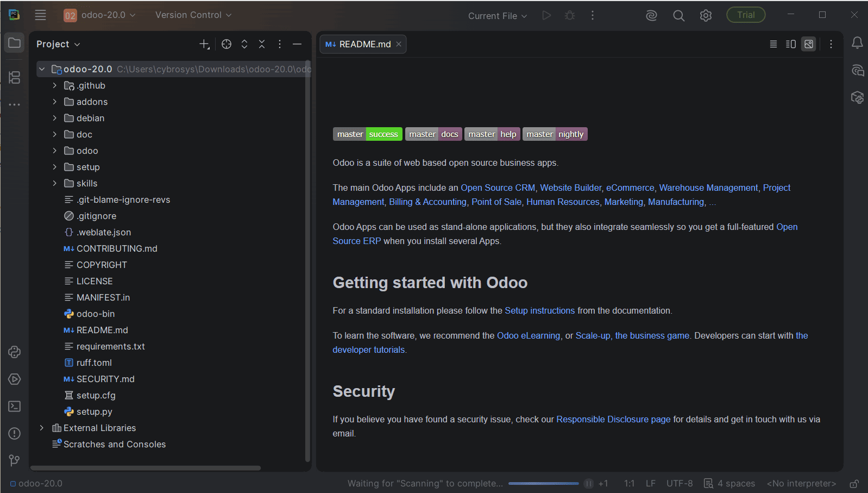Toggle read-only lock icon in status bar
Viewport: 868px width, 493px height.
coord(854,483)
